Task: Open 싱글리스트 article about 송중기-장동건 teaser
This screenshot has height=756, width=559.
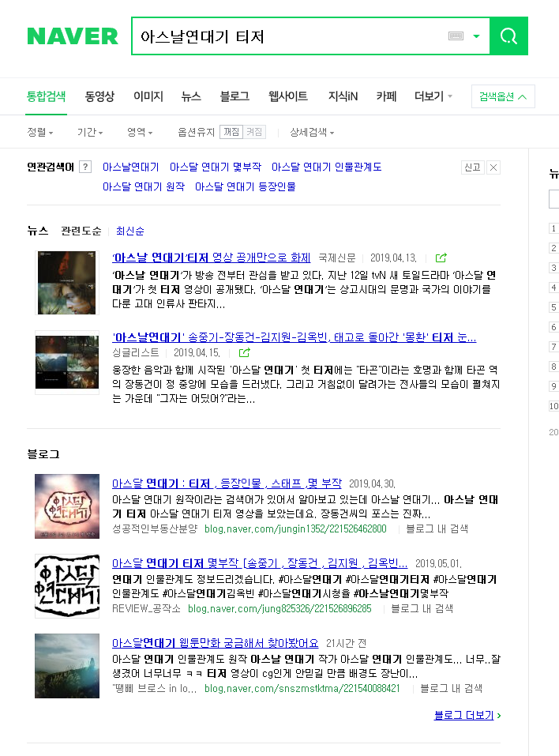Action: coord(294,337)
